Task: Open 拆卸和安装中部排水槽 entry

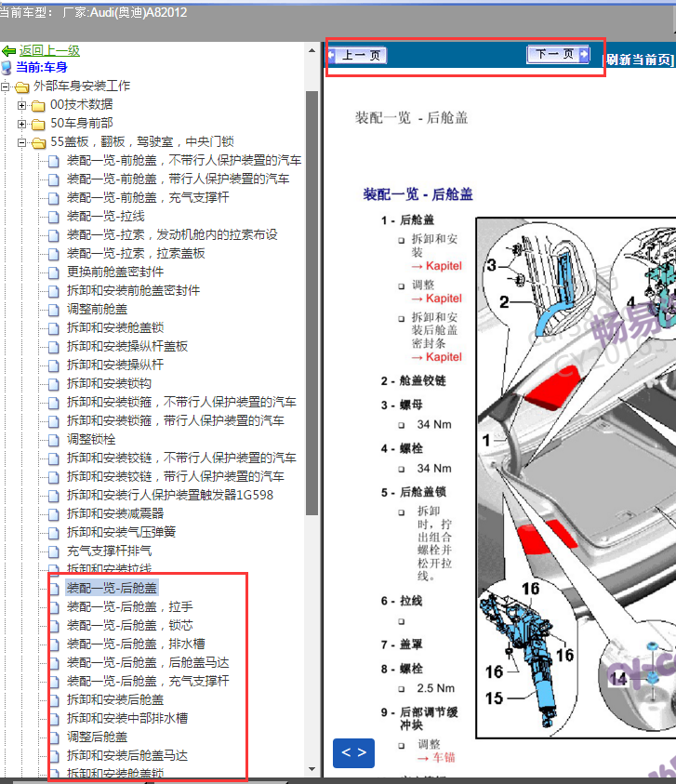Action: point(127,718)
